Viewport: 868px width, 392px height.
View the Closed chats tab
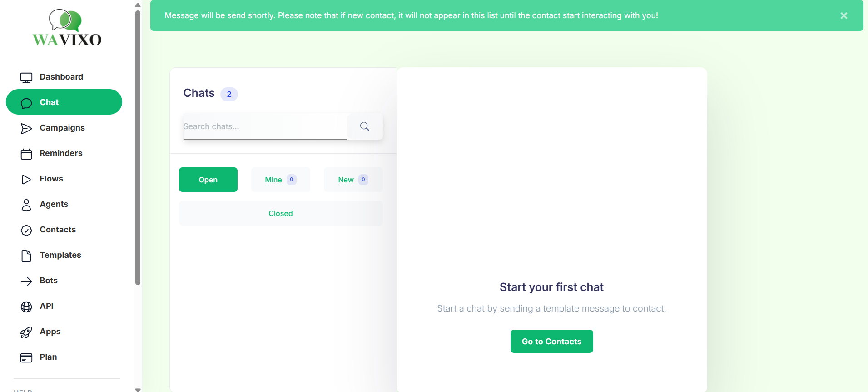click(281, 213)
